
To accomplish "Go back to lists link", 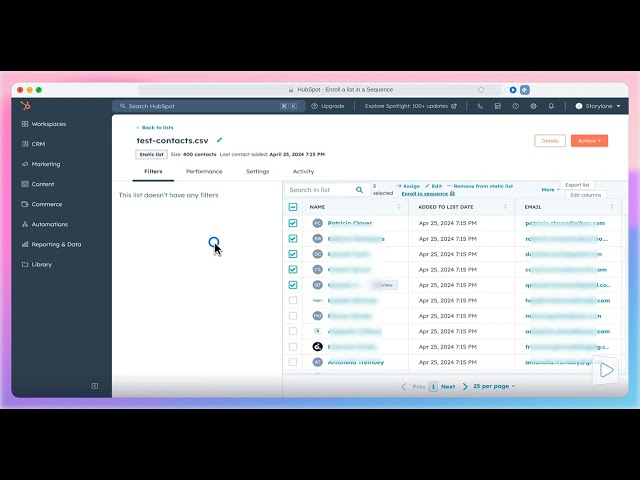I will point(155,128).
